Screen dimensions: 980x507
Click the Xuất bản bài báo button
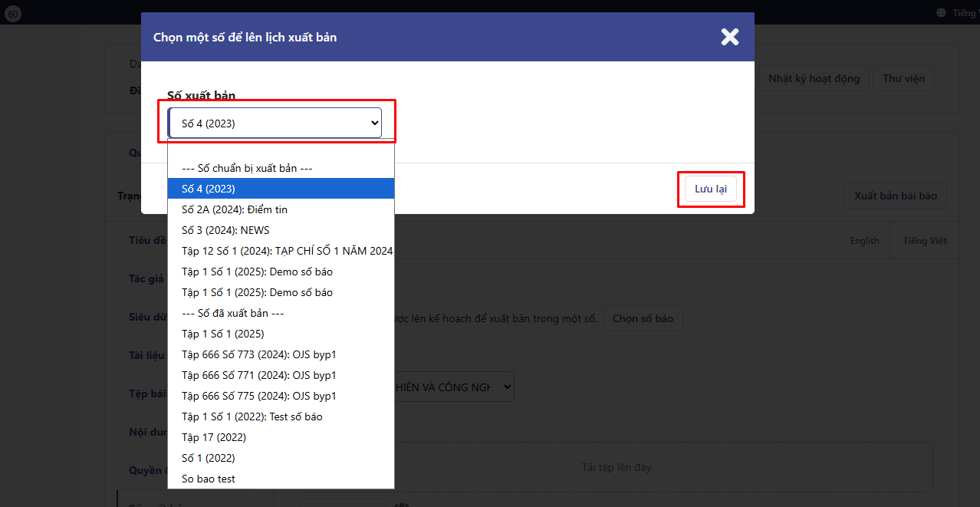(x=895, y=196)
